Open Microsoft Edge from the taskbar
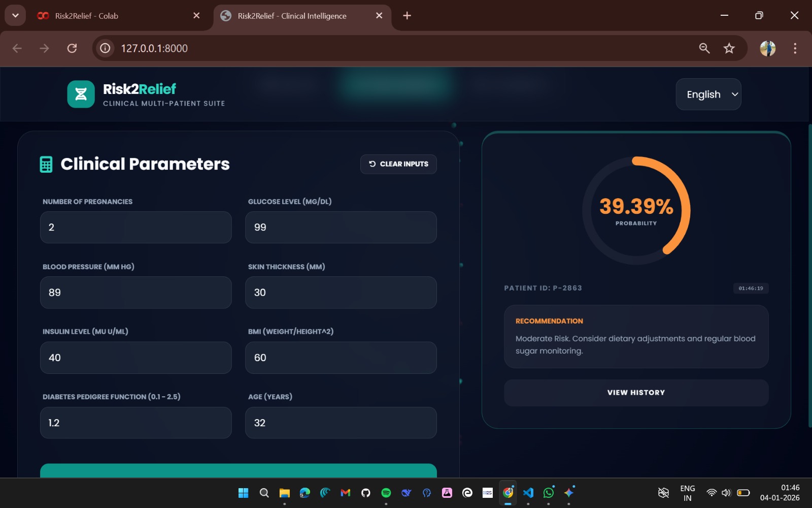Image resolution: width=812 pixels, height=508 pixels. (304, 493)
